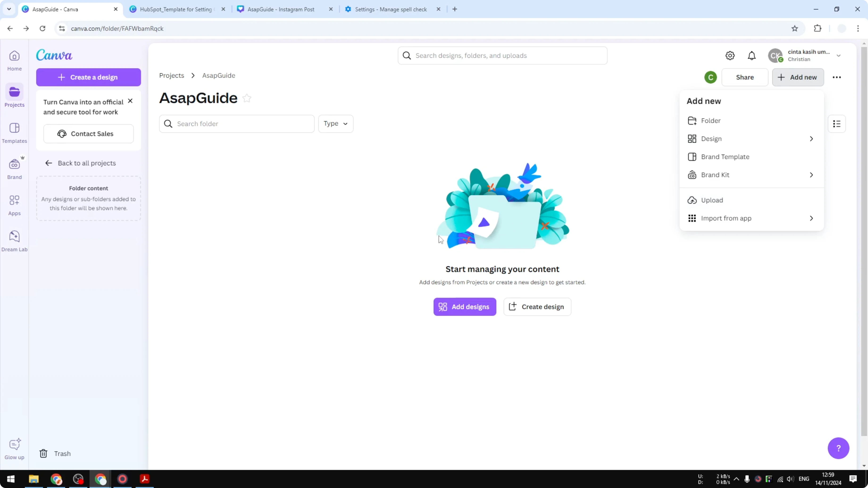Click the purple help question mark button
The width and height of the screenshot is (868, 488).
tap(838, 448)
